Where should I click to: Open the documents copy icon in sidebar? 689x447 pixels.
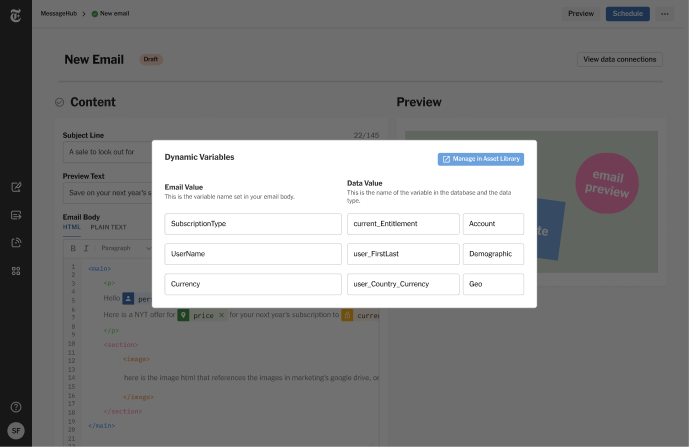click(16, 243)
